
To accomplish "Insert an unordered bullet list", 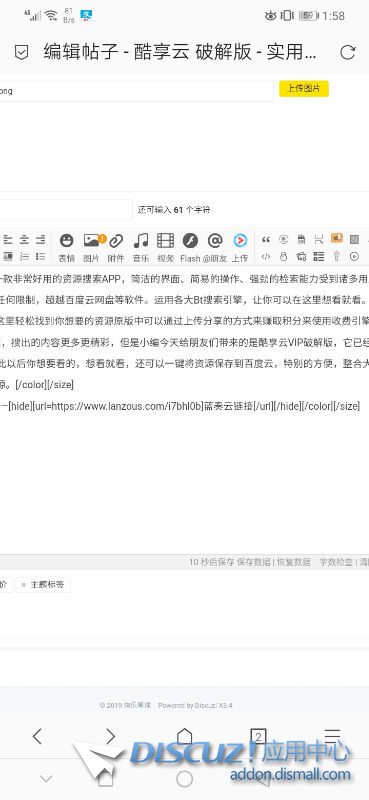I will (x=40, y=256).
